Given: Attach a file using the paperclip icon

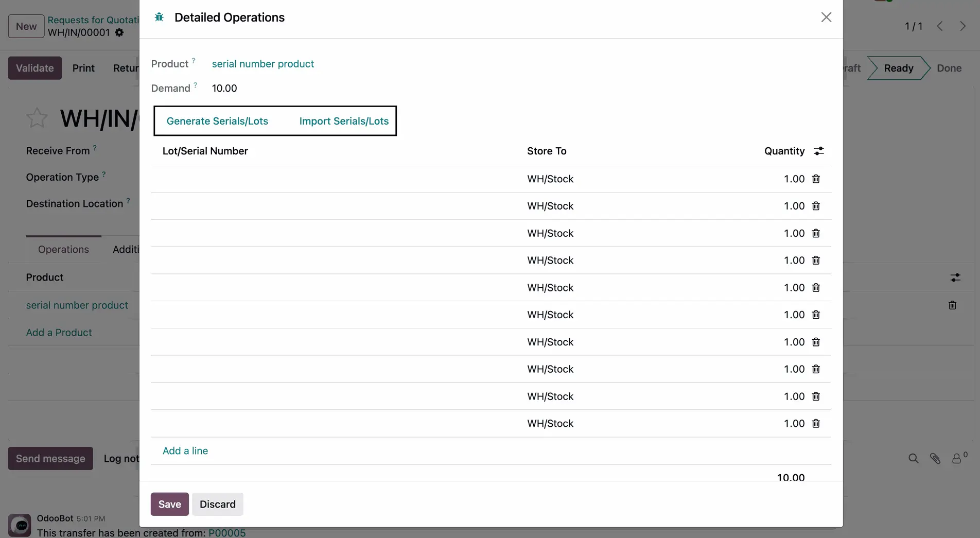Looking at the screenshot, I should 935,458.
